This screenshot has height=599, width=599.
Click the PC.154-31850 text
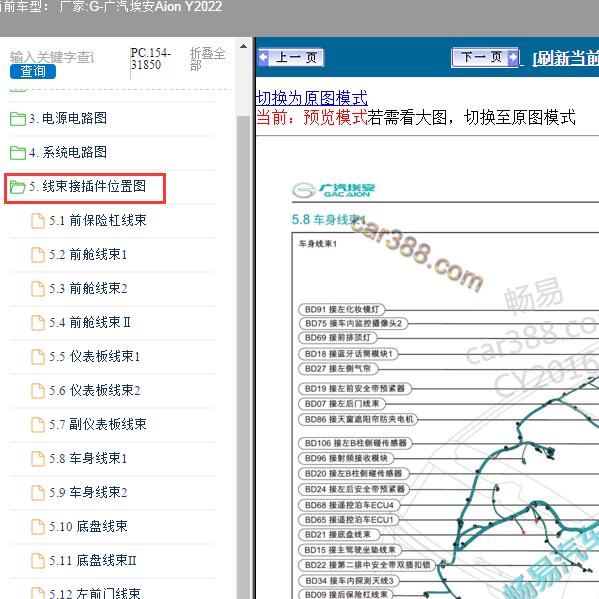click(x=150, y=59)
